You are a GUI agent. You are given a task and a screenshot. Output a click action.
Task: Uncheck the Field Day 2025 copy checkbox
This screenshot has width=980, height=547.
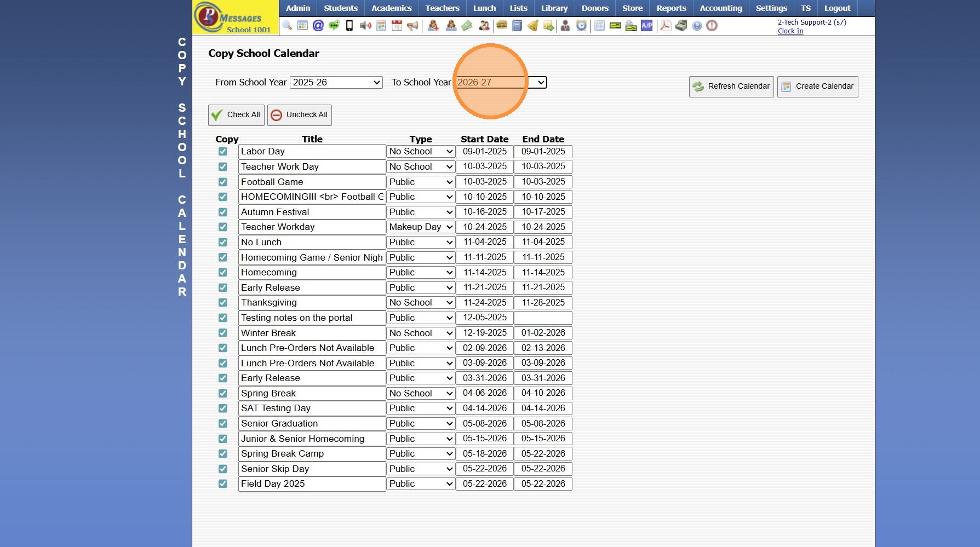223,484
